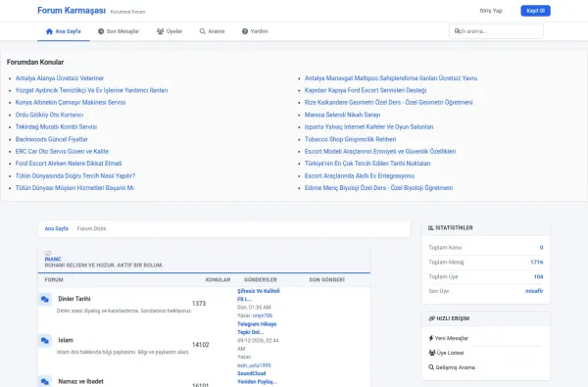Screen dimensions: 588x387
Task: Click the chat bubble icon for Dinler Tarihi
Action: coord(45,299)
